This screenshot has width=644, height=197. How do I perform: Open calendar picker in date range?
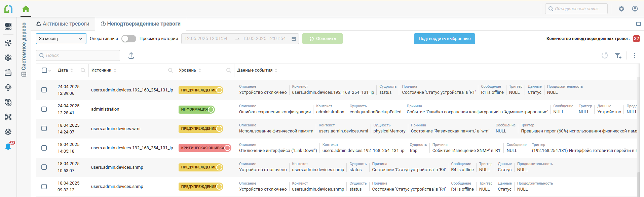(294, 39)
